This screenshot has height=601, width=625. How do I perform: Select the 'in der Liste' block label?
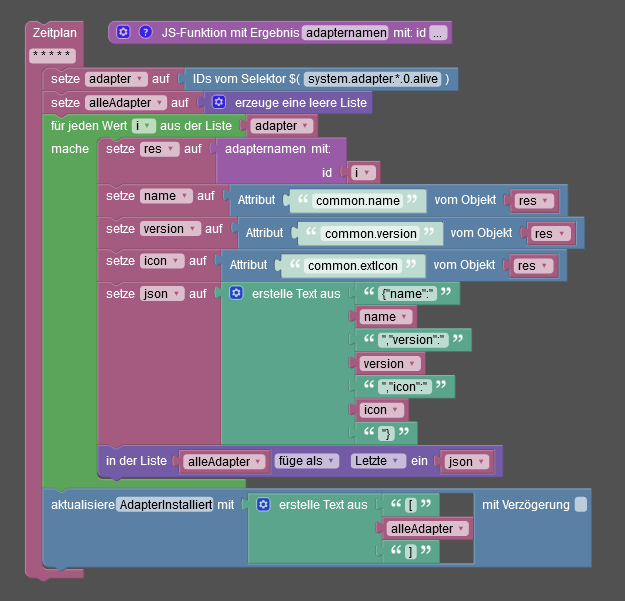[x=136, y=461]
